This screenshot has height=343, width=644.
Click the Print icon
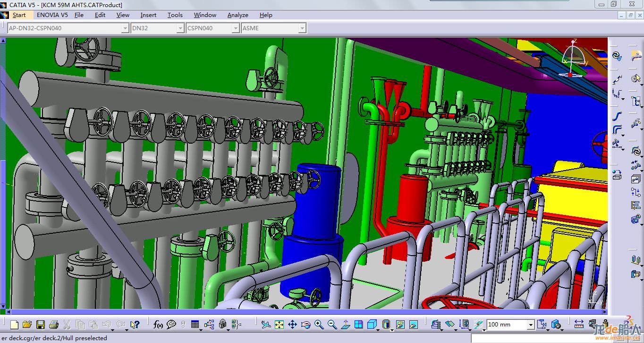(x=53, y=325)
